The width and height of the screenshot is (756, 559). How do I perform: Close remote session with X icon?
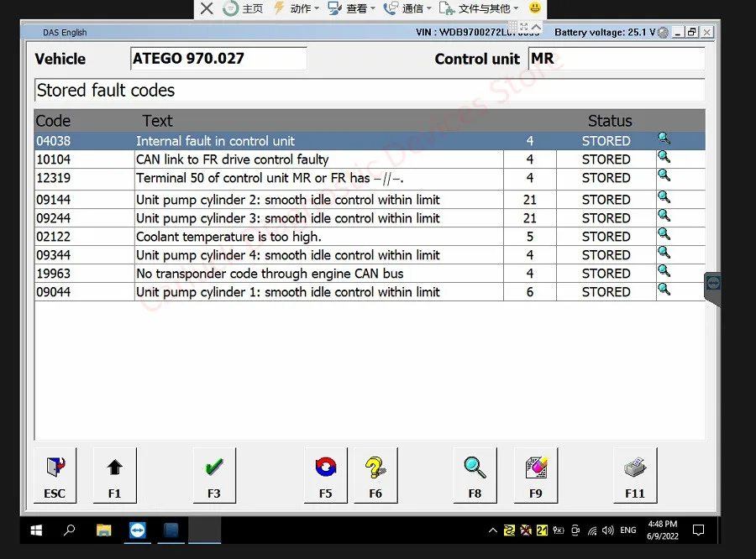207,8
